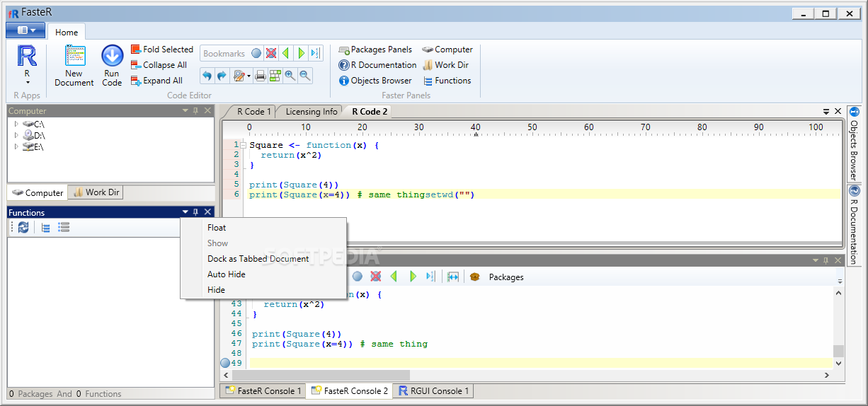Screen dimensions: 868x406
Task: Zoom out the code editor
Action: click(304, 76)
